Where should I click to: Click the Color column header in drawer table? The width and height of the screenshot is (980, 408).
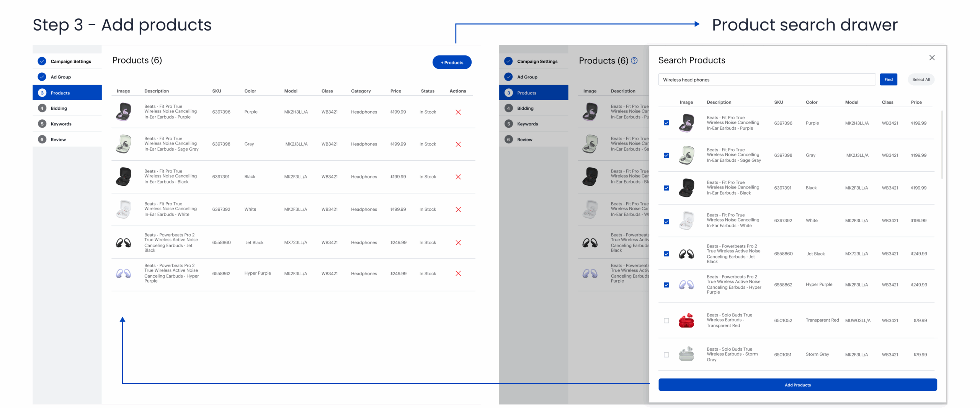(x=811, y=102)
